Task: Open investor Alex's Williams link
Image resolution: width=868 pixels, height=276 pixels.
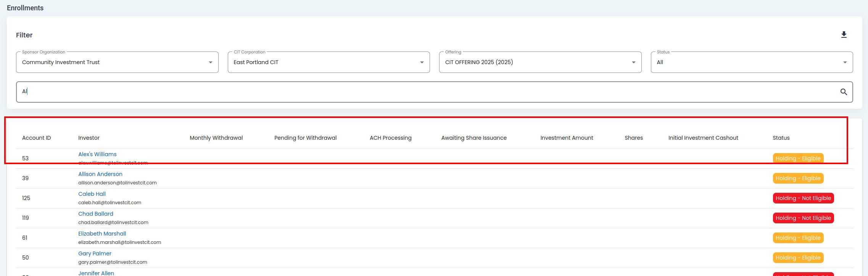Action: click(97, 154)
